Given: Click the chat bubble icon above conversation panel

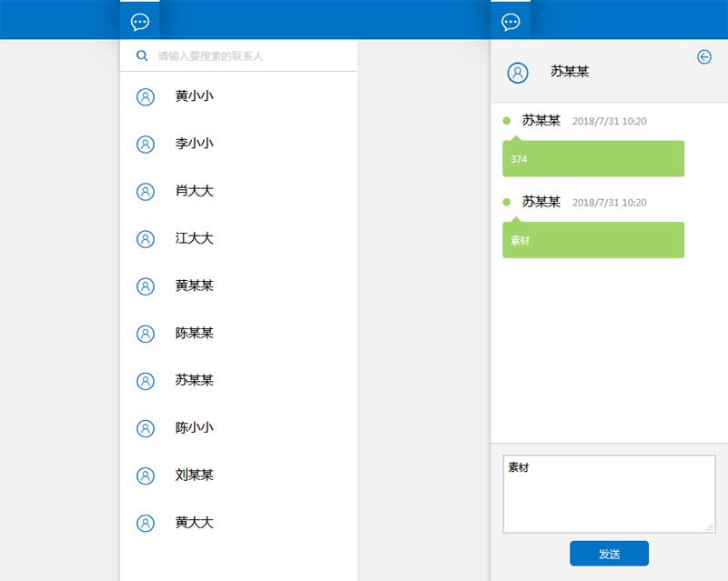Looking at the screenshot, I should click(x=511, y=22).
